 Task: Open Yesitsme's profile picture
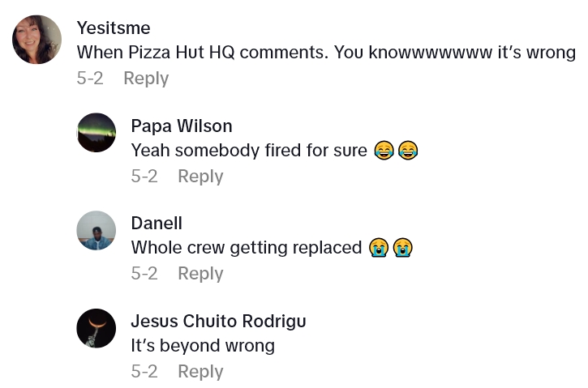point(37,39)
